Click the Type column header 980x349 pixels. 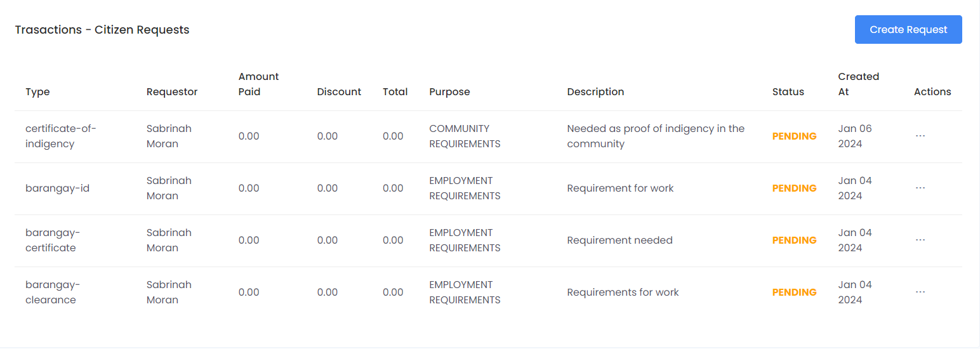pyautogui.click(x=37, y=92)
